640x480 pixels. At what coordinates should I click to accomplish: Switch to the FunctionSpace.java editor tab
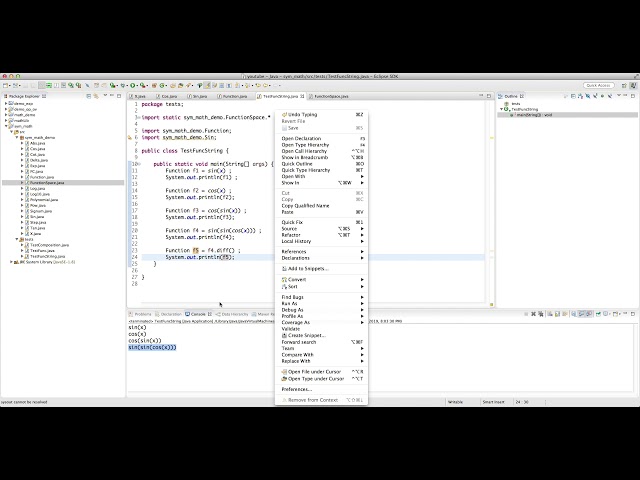329,96
